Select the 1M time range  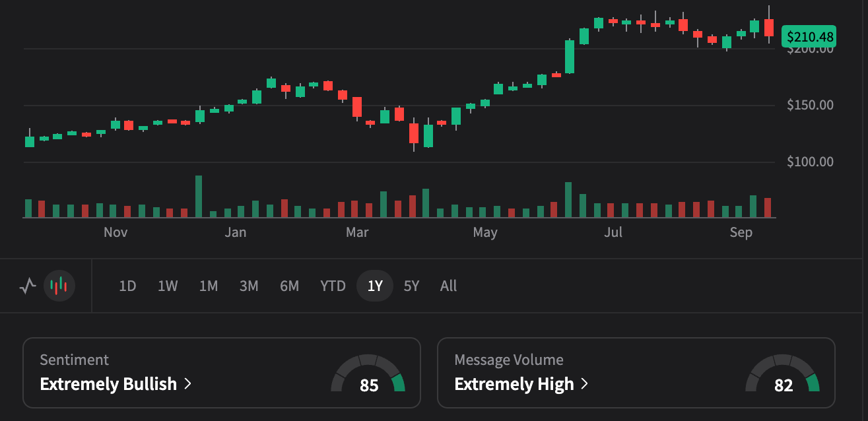(x=209, y=286)
